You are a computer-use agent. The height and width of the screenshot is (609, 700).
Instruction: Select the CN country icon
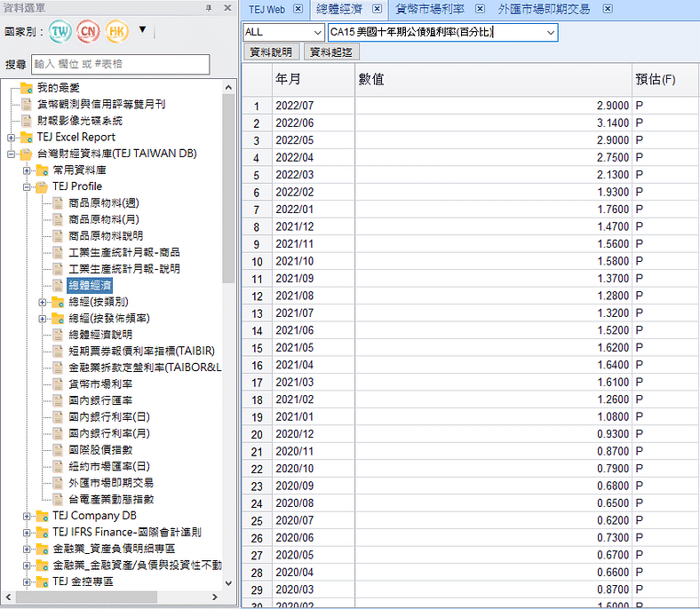click(89, 32)
